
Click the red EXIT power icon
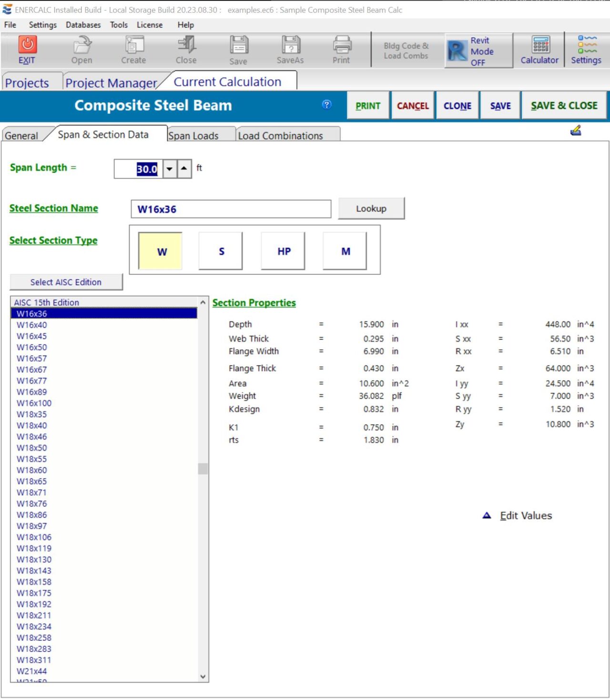point(27,44)
